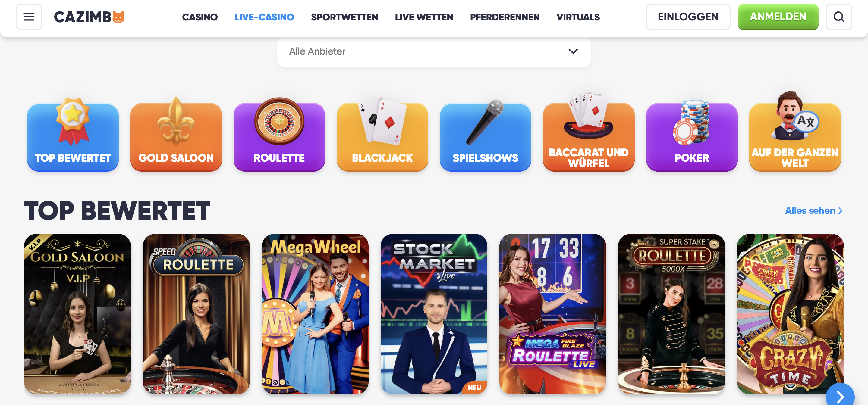Click the search magnifier icon
This screenshot has height=405, width=868.
tap(839, 17)
